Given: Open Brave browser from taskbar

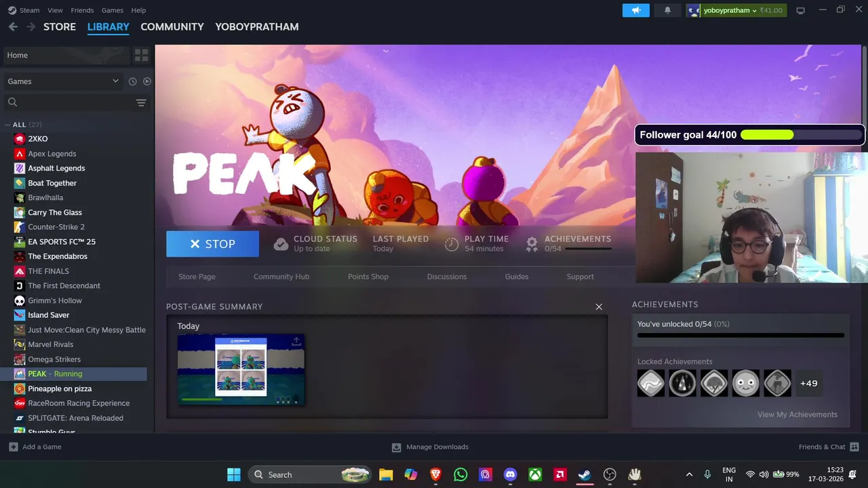Looking at the screenshot, I should pos(435,474).
